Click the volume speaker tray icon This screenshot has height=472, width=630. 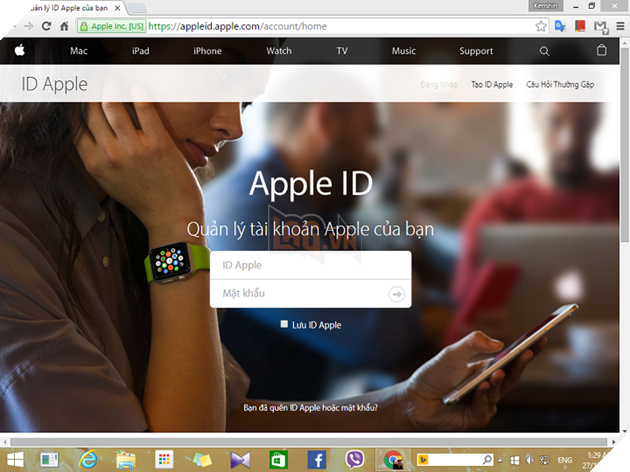point(530,460)
